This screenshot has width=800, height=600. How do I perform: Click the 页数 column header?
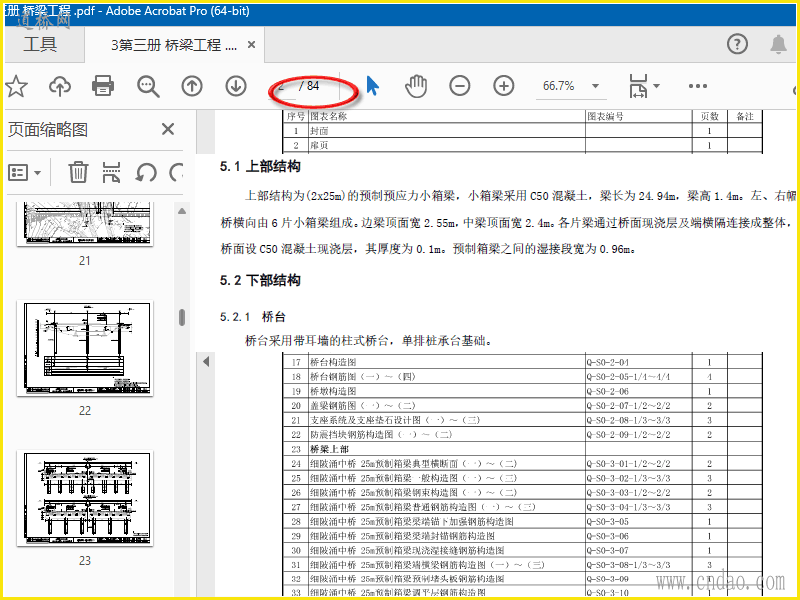(x=709, y=116)
